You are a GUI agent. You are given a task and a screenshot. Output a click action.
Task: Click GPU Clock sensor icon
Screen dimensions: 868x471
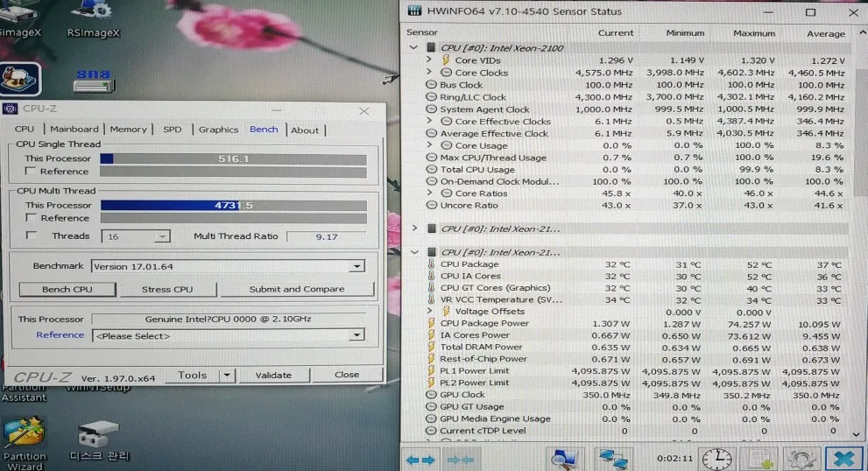431,395
